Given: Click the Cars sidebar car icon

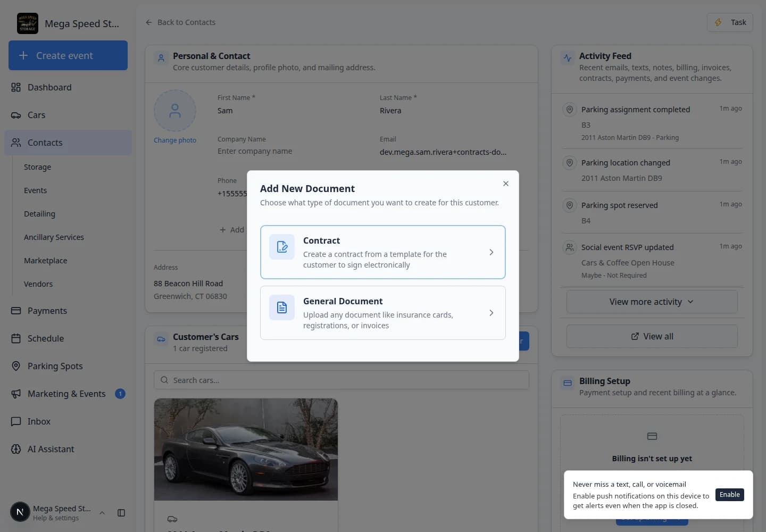Looking at the screenshot, I should tap(16, 115).
